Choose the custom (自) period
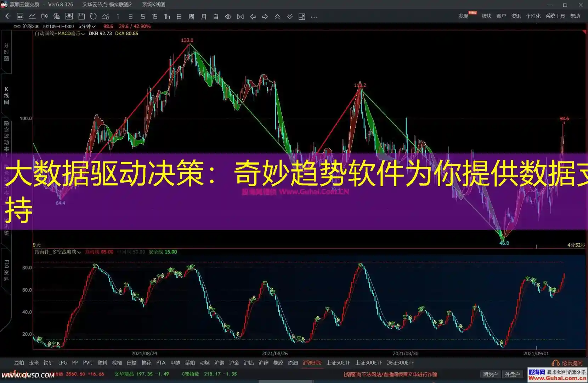 coord(216,17)
